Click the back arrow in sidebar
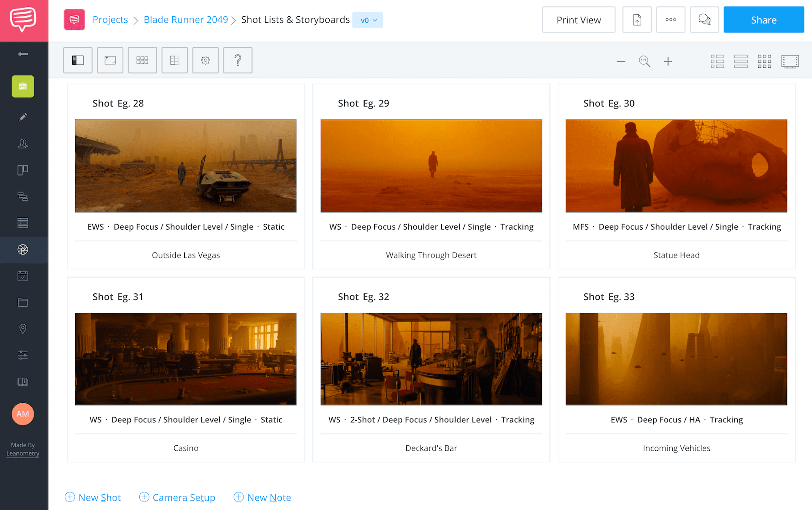This screenshot has height=510, width=812. 23,54
